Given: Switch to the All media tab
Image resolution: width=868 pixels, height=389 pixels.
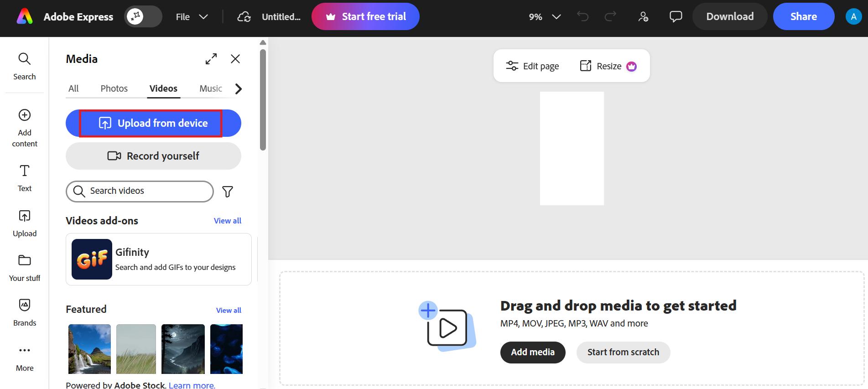Looking at the screenshot, I should 73,88.
